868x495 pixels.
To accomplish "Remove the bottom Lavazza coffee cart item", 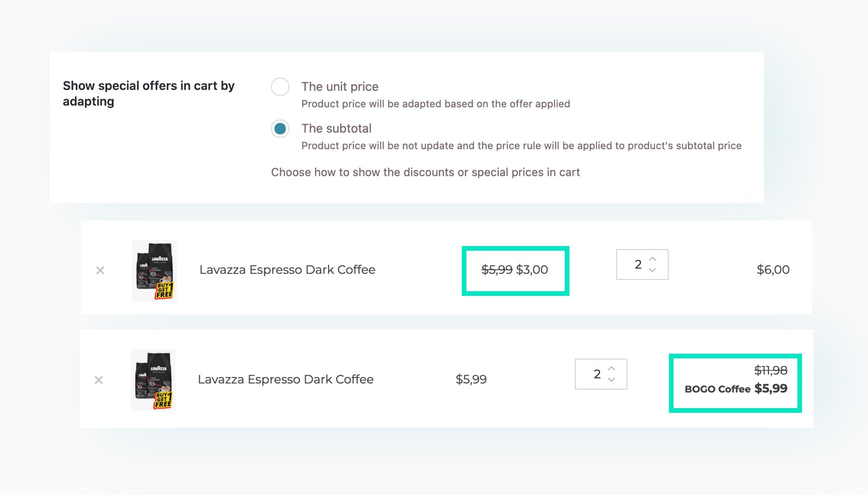I will tap(99, 380).
